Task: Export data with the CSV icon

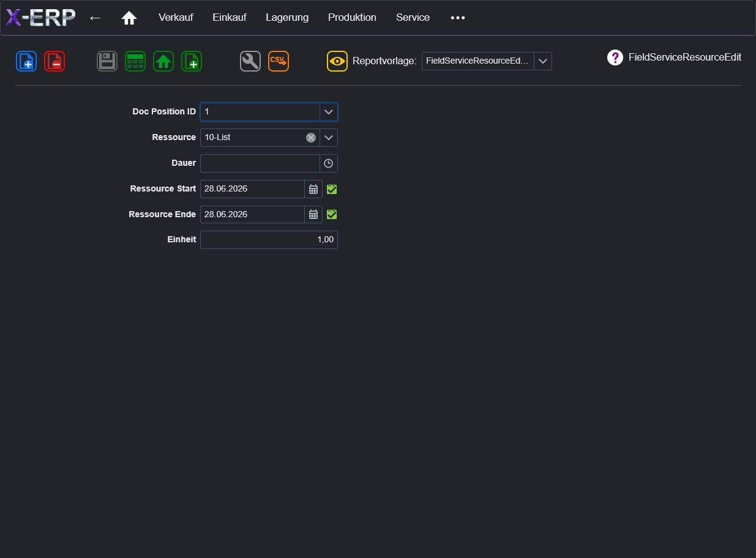Action: (x=279, y=61)
